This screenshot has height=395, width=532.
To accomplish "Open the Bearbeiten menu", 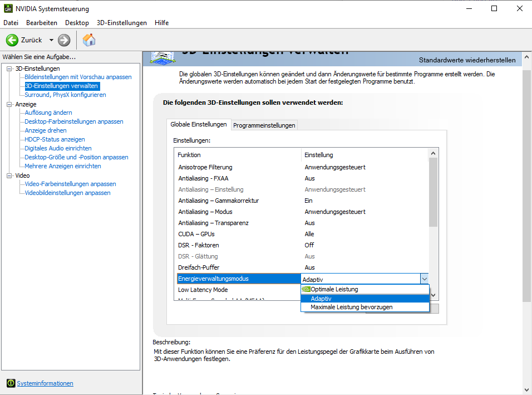I will (x=42, y=23).
